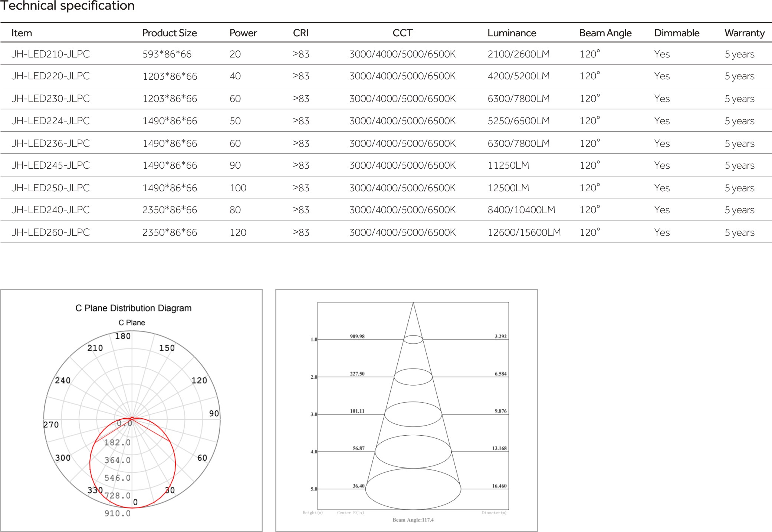Click luminance 12500LM
772x532 pixels.
point(508,188)
